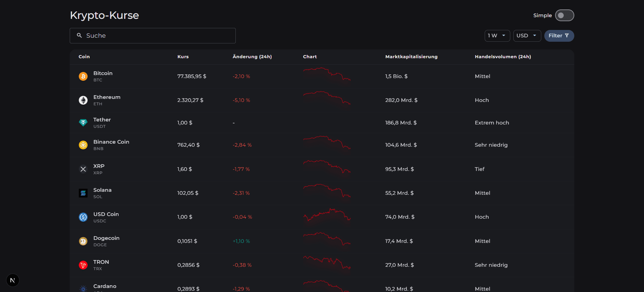
Task: Open the Filter options
Action: [559, 36]
